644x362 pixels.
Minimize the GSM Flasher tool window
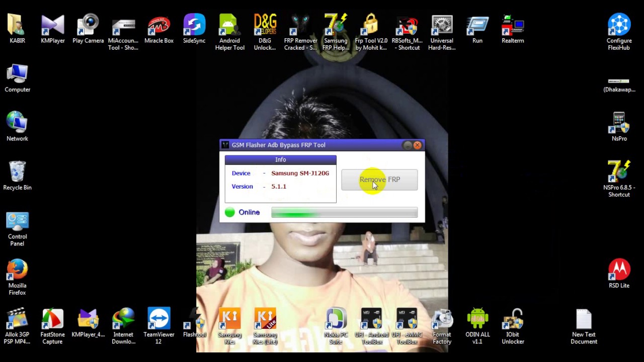tap(408, 145)
